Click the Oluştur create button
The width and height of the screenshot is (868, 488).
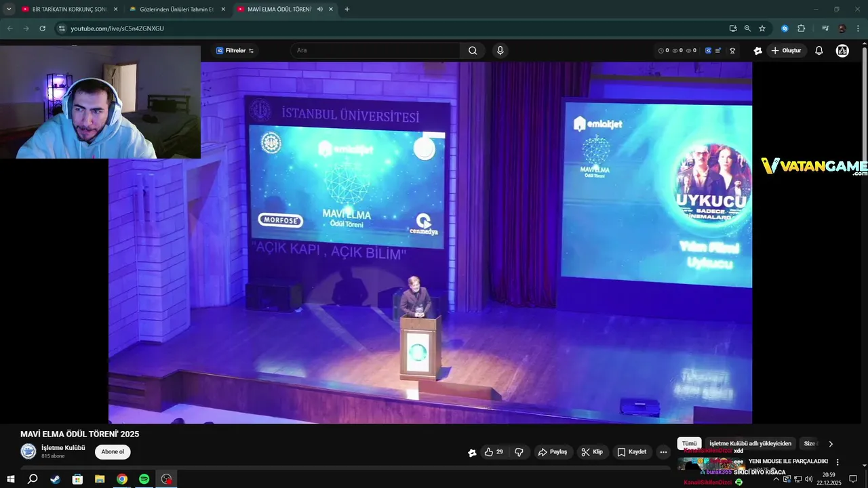point(786,51)
